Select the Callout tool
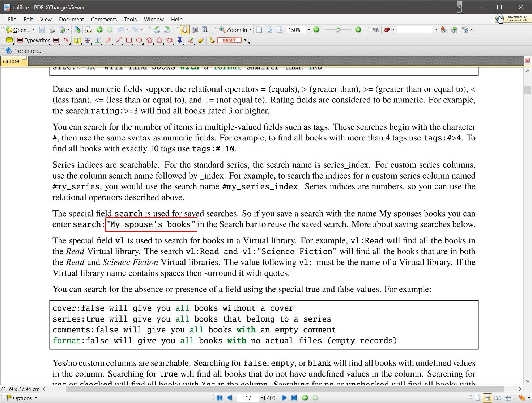Viewport: 532px width, 403px height. pos(66,40)
